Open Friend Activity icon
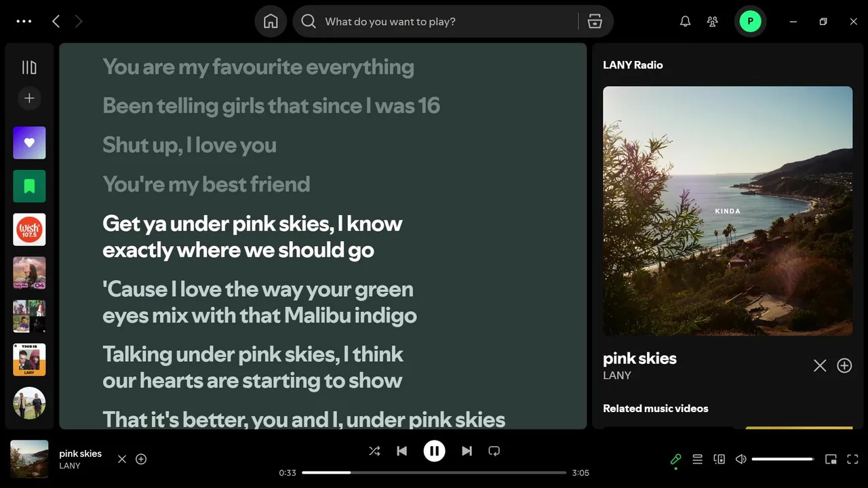This screenshot has width=868, height=488. tap(712, 22)
